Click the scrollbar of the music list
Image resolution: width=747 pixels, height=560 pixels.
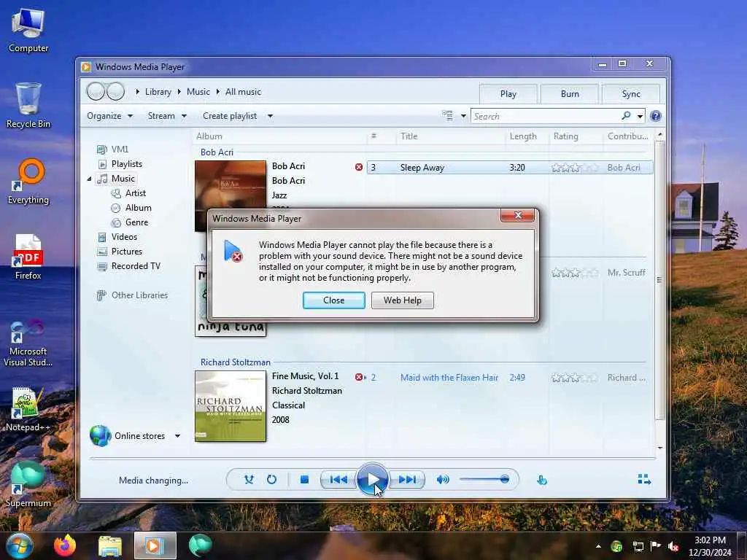[x=659, y=281]
